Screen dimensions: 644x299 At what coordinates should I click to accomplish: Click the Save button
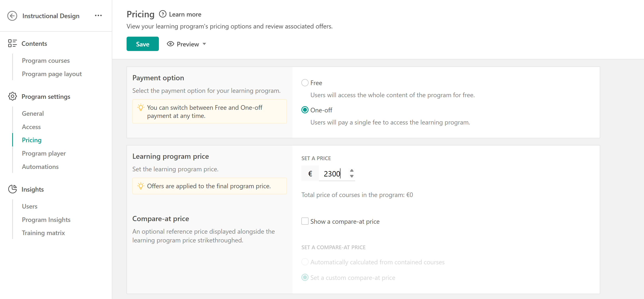click(x=143, y=44)
